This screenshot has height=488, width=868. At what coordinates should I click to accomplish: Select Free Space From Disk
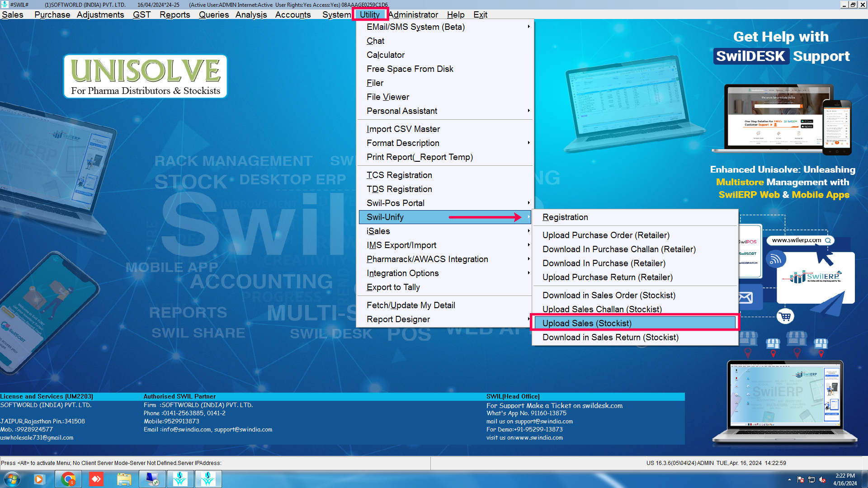click(x=444, y=69)
